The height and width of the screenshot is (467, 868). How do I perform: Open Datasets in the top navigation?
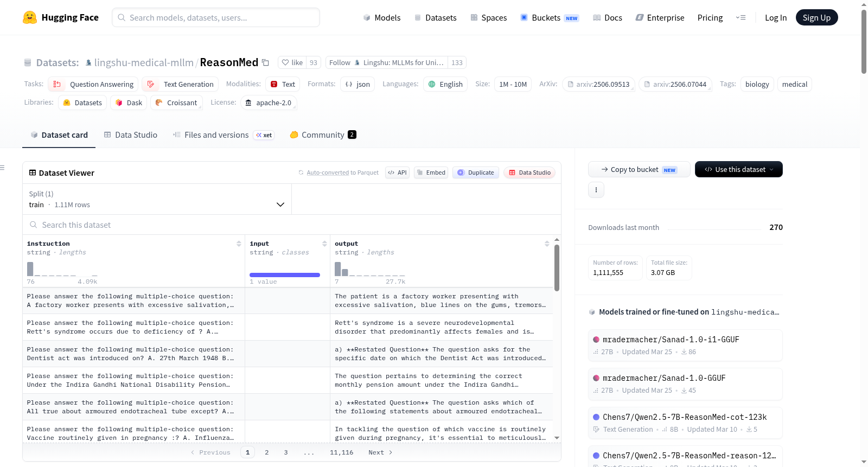point(436,18)
